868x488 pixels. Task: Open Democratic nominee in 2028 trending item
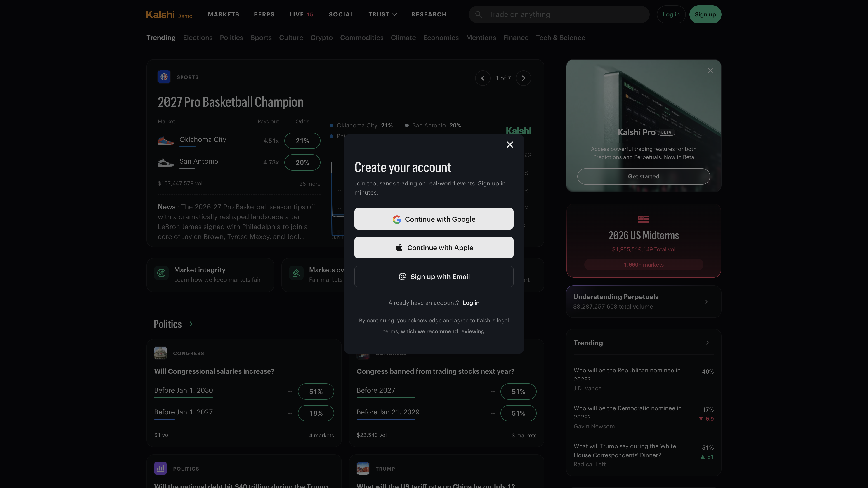pyautogui.click(x=643, y=417)
